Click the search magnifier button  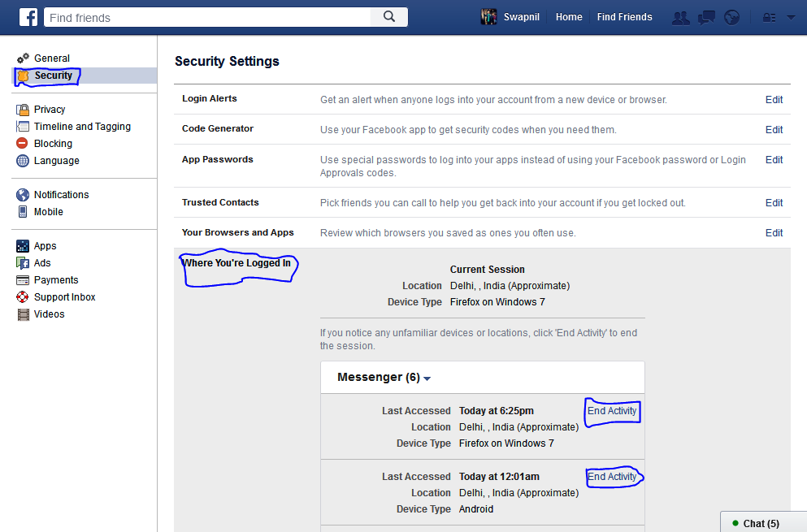(389, 17)
